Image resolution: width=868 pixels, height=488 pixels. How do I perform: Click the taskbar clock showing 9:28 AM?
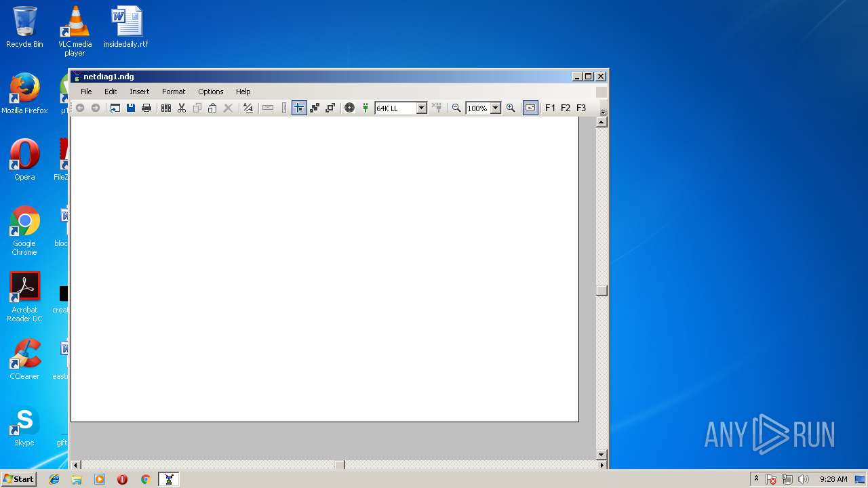833,479
